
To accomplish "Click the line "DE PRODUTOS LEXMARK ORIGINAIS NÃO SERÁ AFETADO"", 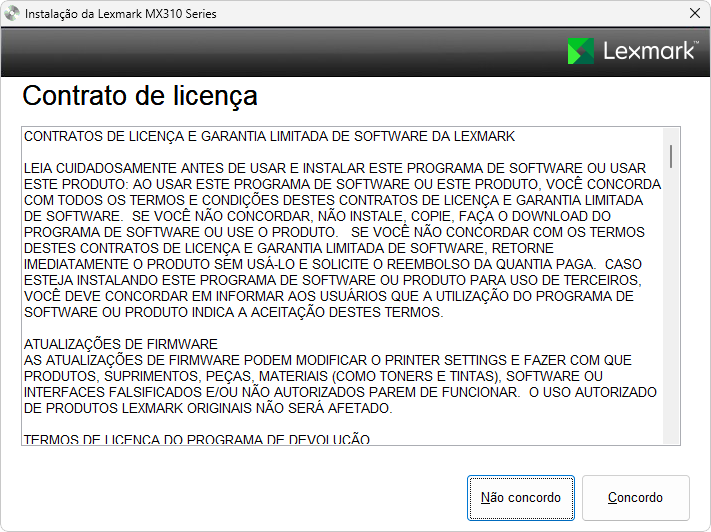I will point(208,408).
